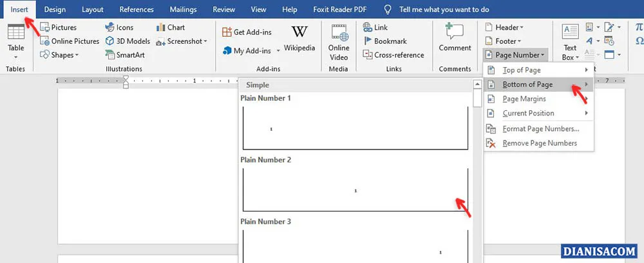Image resolution: width=644 pixels, height=263 pixels.
Task: Open the Mailings tab
Action: (184, 10)
